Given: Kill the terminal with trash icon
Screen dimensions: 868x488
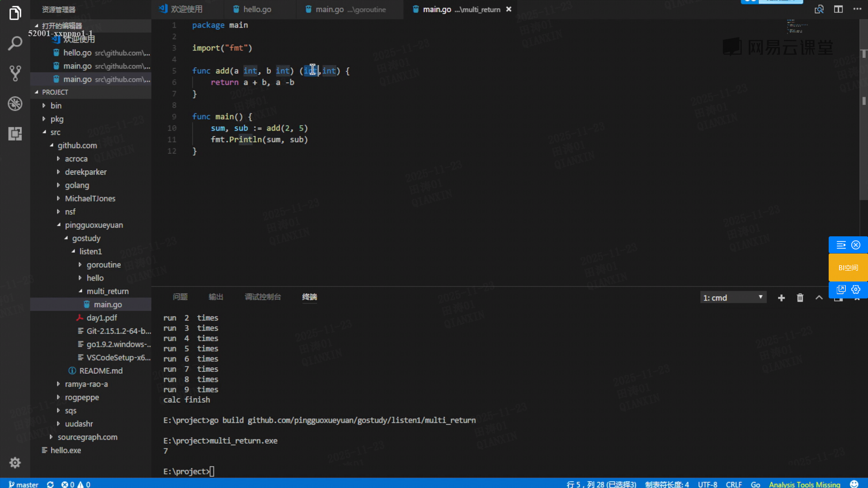Looking at the screenshot, I should (800, 298).
